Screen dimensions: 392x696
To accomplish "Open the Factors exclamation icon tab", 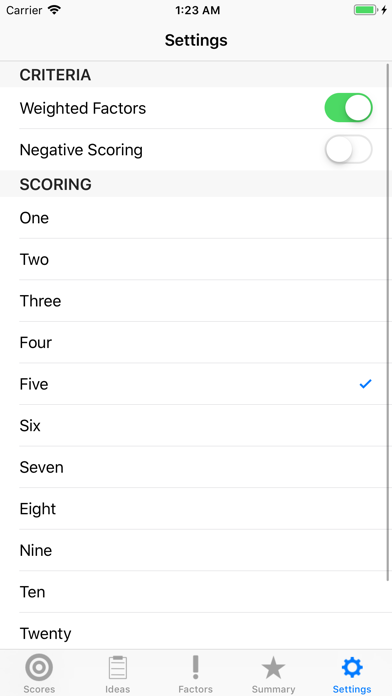I will [195, 674].
